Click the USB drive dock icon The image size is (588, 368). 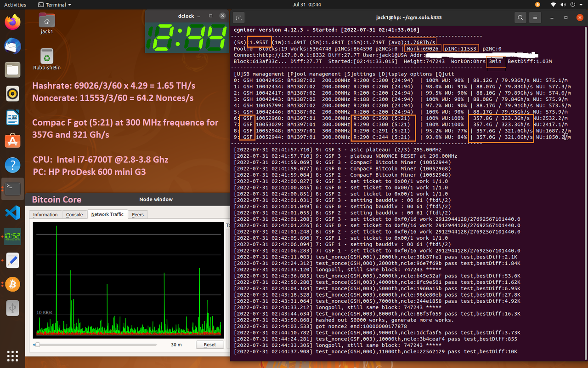pos(12,308)
